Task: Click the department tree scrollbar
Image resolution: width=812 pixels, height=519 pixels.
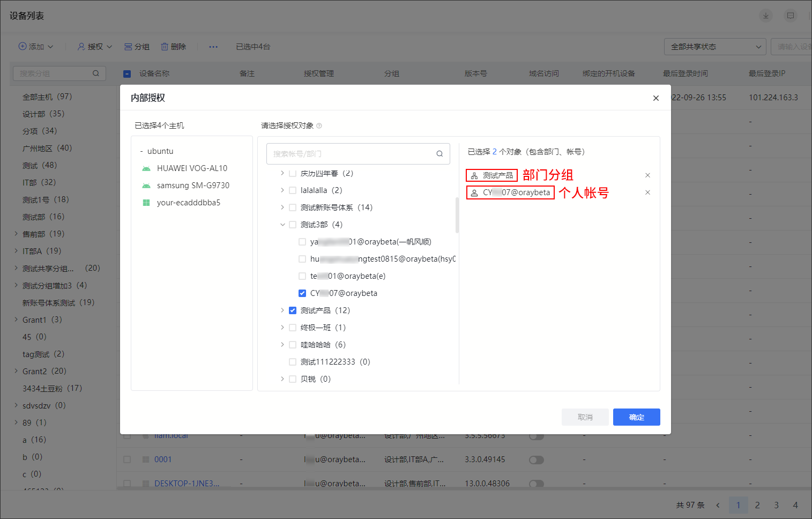Action: click(x=457, y=215)
